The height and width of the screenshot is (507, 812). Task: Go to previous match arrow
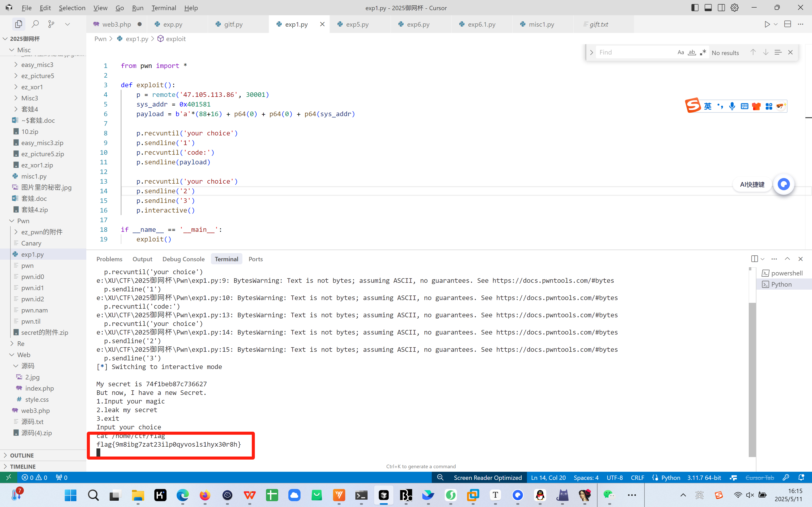(753, 52)
